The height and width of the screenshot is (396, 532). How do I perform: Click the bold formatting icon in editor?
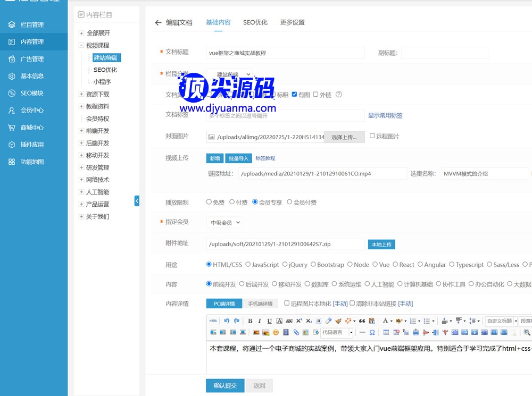tap(250, 321)
